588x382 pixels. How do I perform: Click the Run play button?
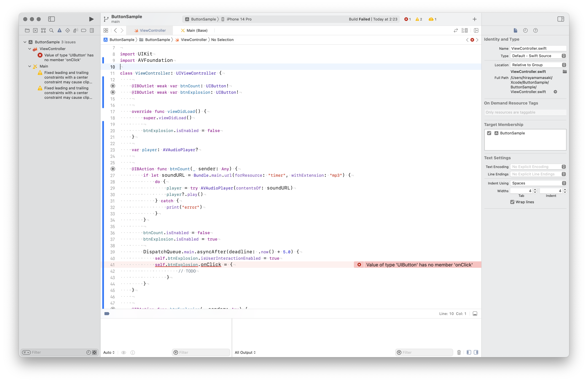[91, 19]
